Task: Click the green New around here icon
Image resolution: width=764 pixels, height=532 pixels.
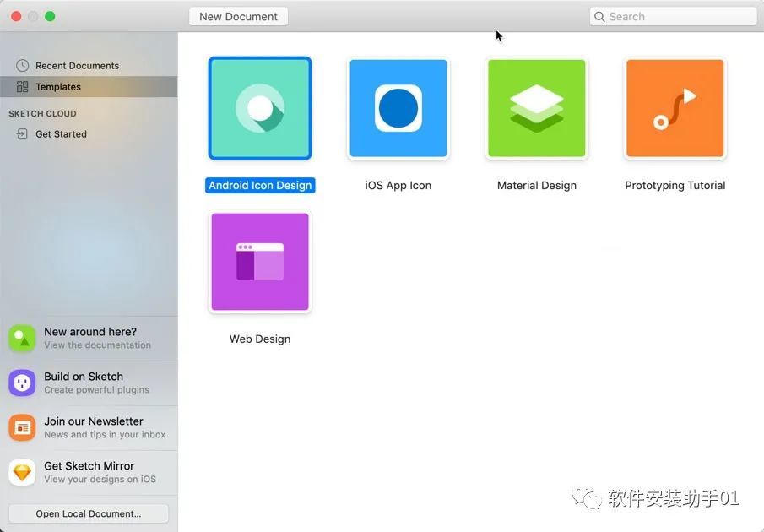Action: click(x=22, y=338)
